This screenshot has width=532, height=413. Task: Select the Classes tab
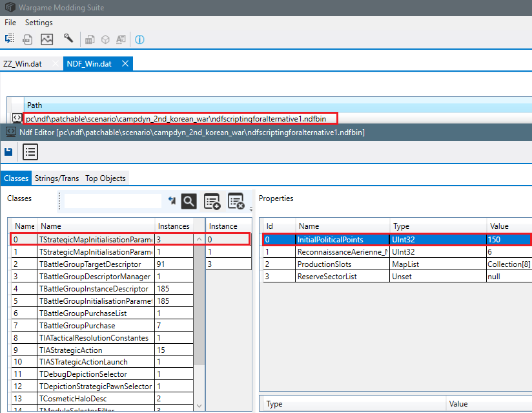(16, 178)
